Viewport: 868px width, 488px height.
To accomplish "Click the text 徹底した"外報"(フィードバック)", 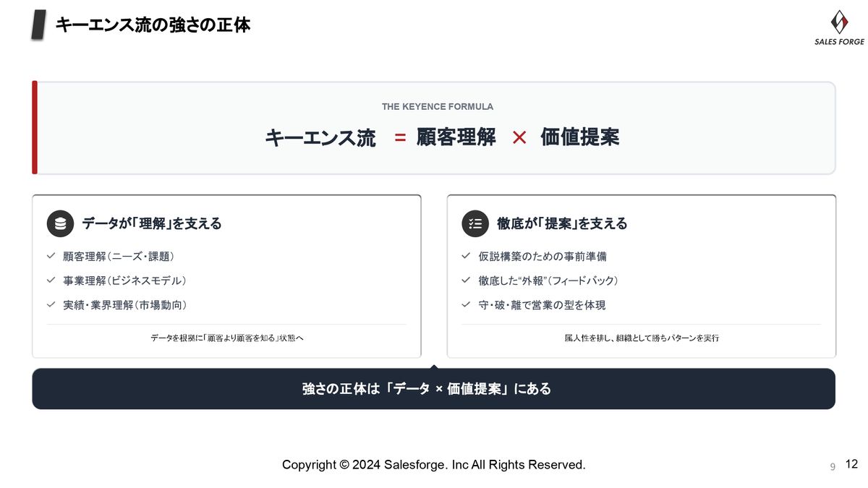I will pyautogui.click(x=548, y=281).
